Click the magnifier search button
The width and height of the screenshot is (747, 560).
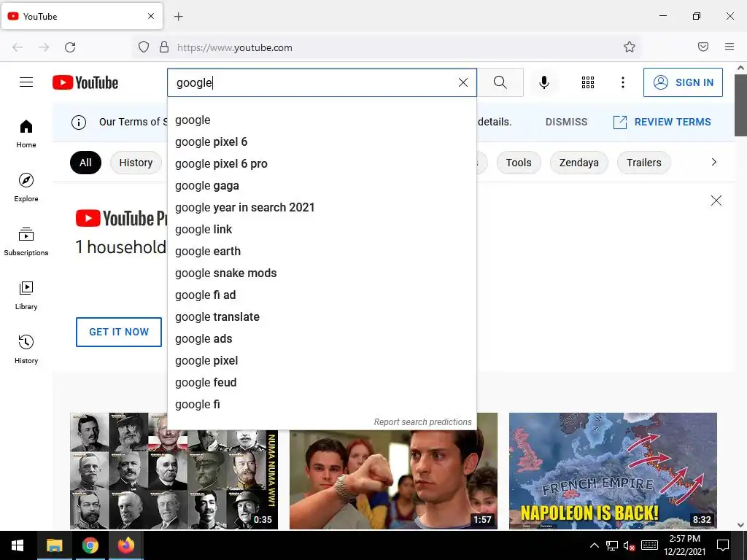coord(500,82)
